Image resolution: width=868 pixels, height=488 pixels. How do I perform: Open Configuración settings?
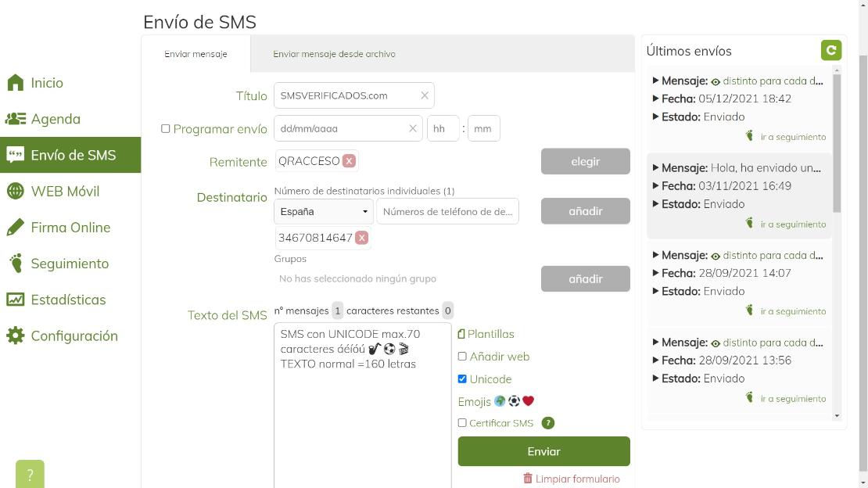(72, 335)
